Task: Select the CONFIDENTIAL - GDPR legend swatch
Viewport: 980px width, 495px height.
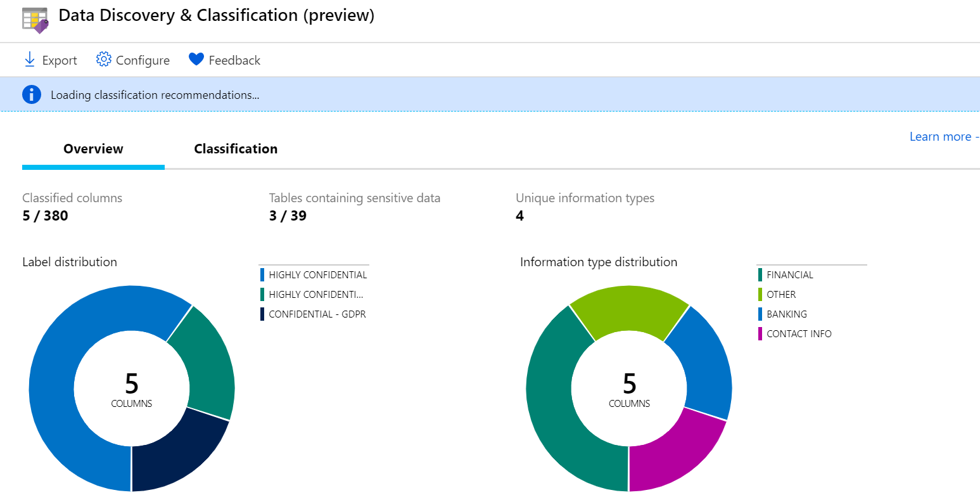Action: coord(262,314)
